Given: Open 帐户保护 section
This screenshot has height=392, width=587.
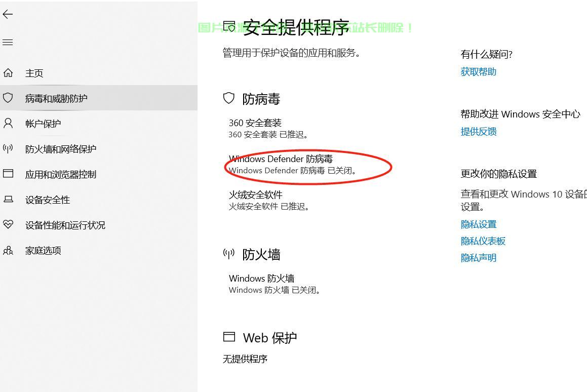Looking at the screenshot, I should click(43, 124).
